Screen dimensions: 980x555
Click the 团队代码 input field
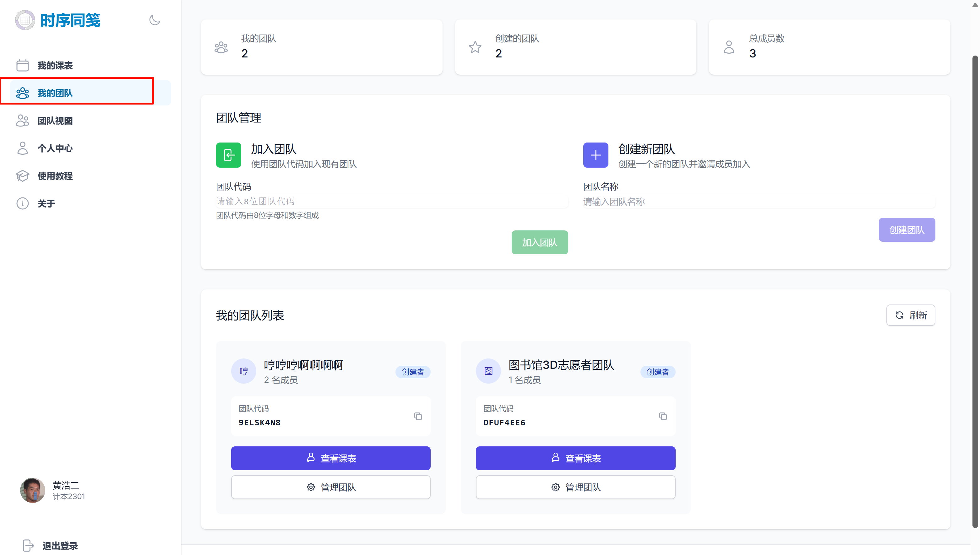pos(392,201)
